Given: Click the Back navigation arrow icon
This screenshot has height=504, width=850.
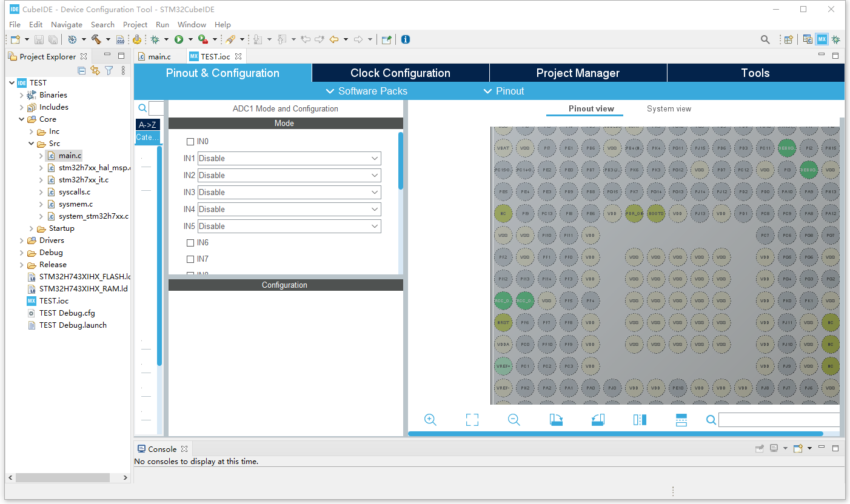Looking at the screenshot, I should click(x=333, y=39).
